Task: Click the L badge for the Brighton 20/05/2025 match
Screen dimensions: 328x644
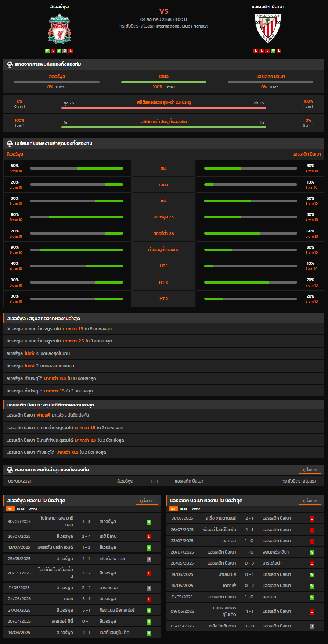Action: pos(149,573)
